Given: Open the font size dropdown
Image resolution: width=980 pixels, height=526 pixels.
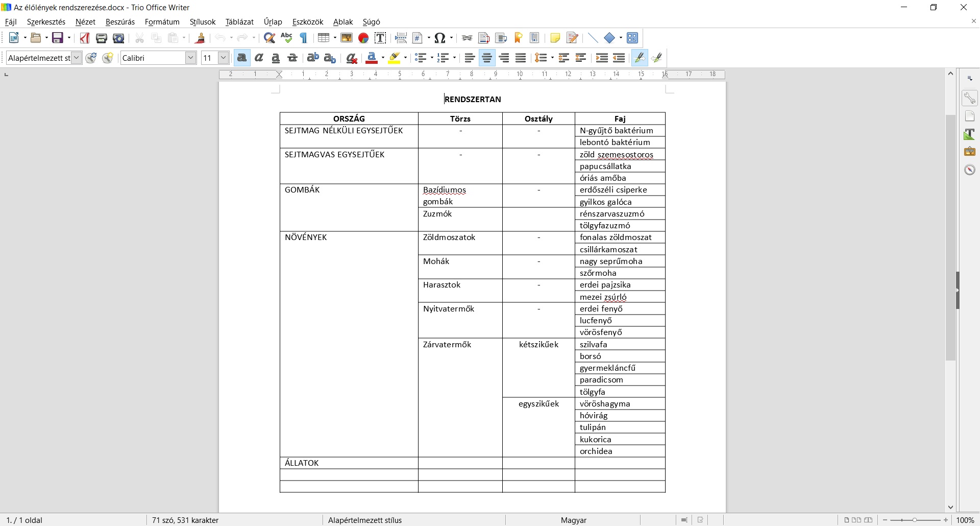Looking at the screenshot, I should click(x=224, y=58).
